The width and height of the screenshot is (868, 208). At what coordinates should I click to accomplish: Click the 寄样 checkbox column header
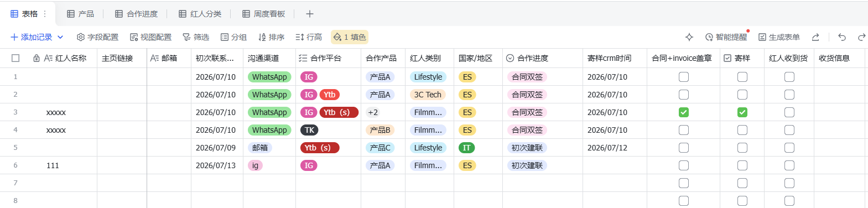pyautogui.click(x=742, y=58)
